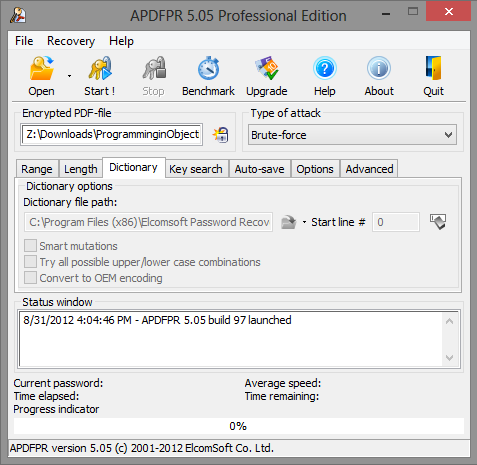Viewport: 477px width, 465px height.
Task: Switch to the Range tab
Action: tap(37, 169)
